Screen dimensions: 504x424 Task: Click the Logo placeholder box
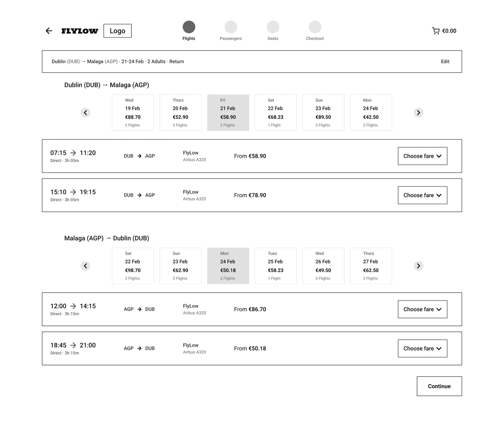coord(117,31)
